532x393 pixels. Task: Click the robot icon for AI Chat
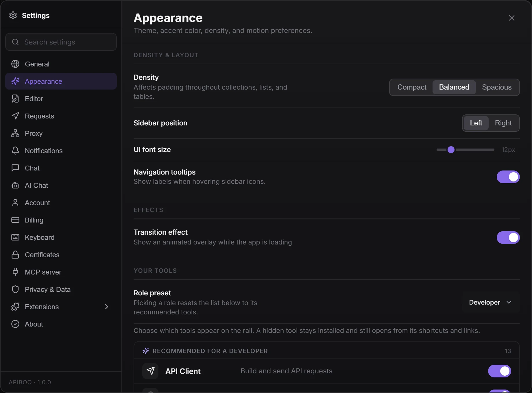[x=15, y=185]
